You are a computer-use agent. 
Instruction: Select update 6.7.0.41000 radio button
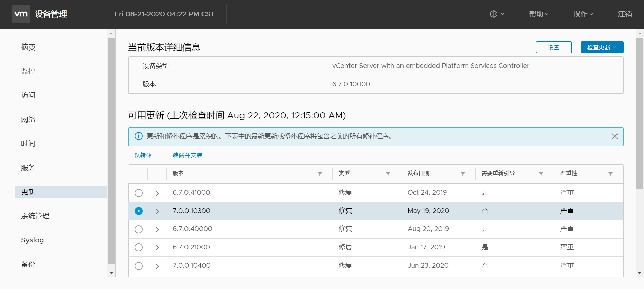point(139,193)
